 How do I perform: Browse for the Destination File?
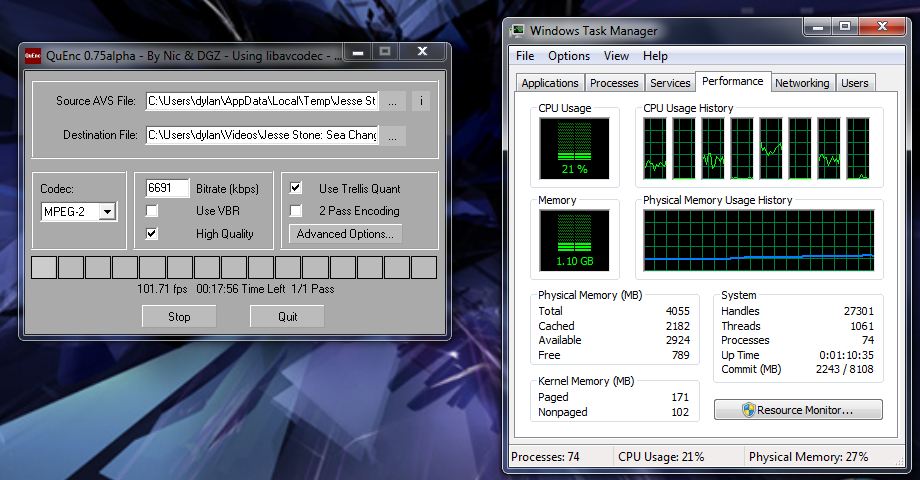pos(394,135)
